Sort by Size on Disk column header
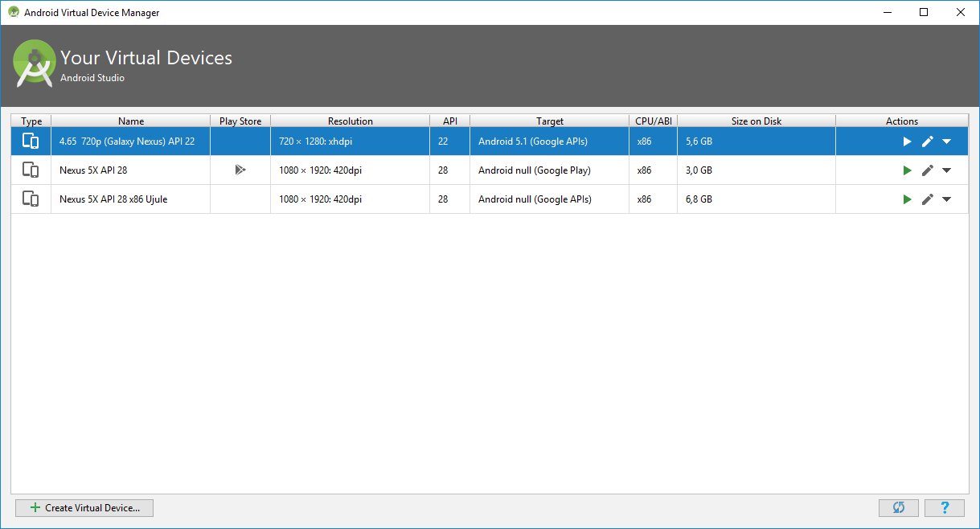Viewport: 980px width, 529px height. 756,121
